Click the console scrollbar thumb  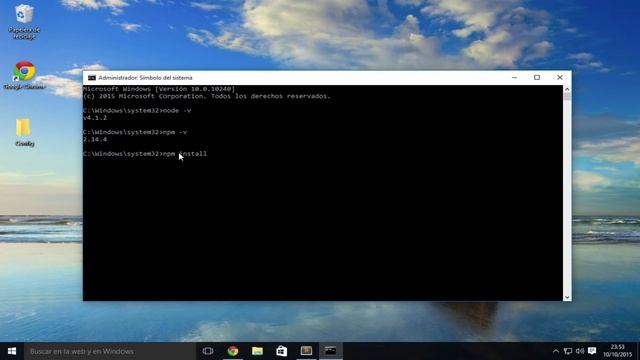tap(567, 97)
